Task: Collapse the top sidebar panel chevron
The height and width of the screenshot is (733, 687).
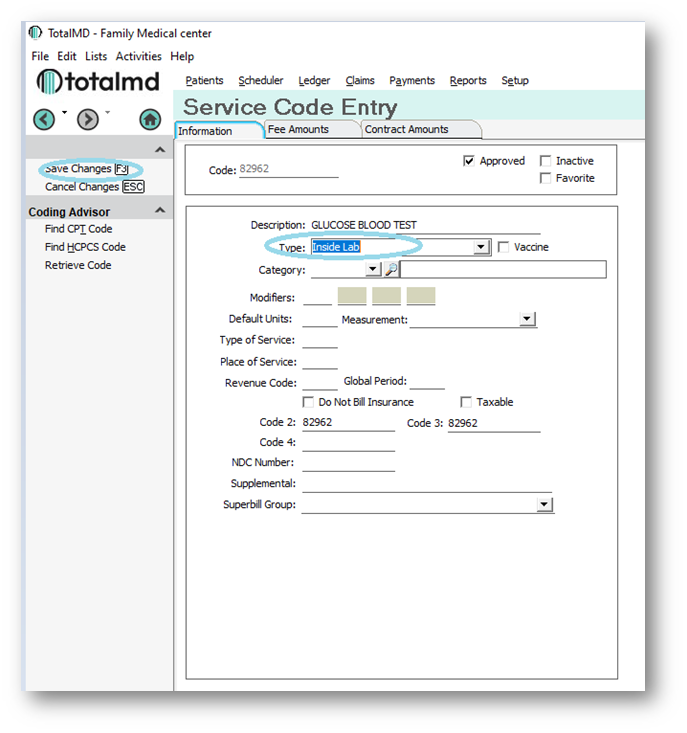Action: [x=160, y=150]
